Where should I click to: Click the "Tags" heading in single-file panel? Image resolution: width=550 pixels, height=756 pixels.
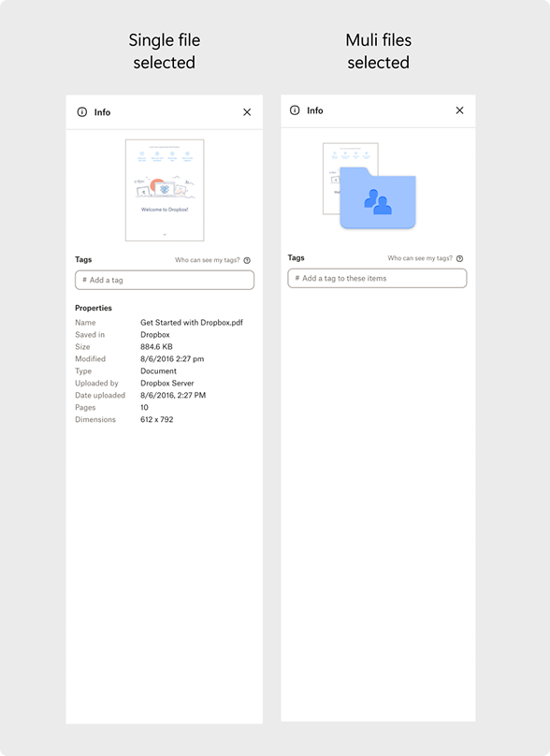coord(83,259)
